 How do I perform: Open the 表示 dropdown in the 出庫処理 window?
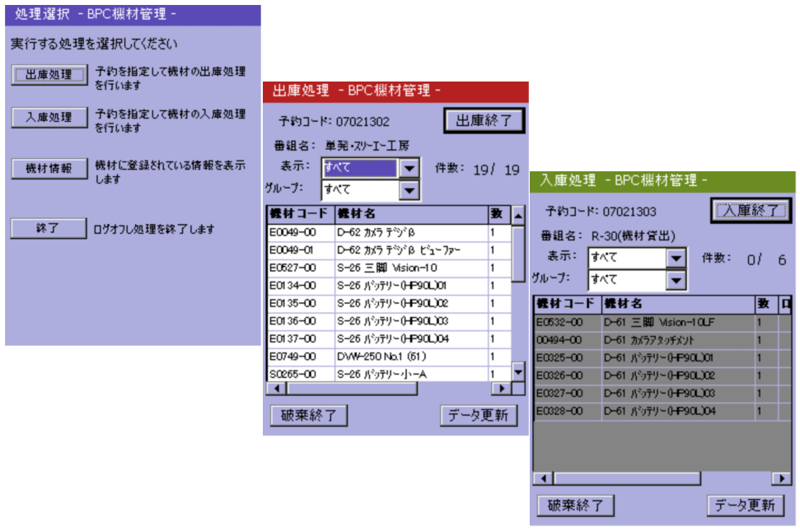409,168
